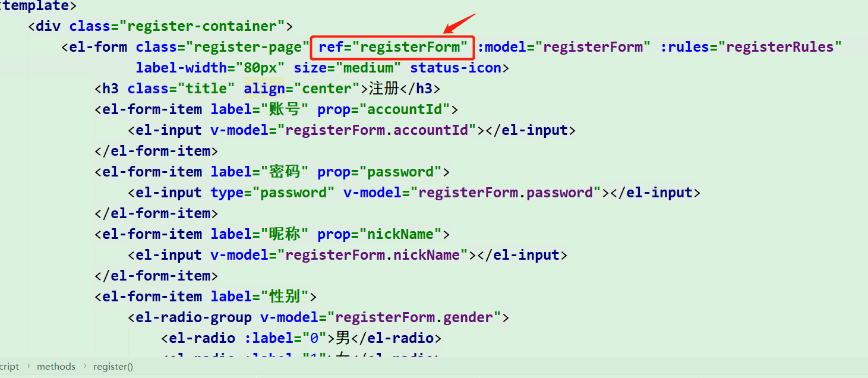This screenshot has width=868, height=378.
Task: Click the :rules="registerRules" binding
Action: click(x=751, y=47)
